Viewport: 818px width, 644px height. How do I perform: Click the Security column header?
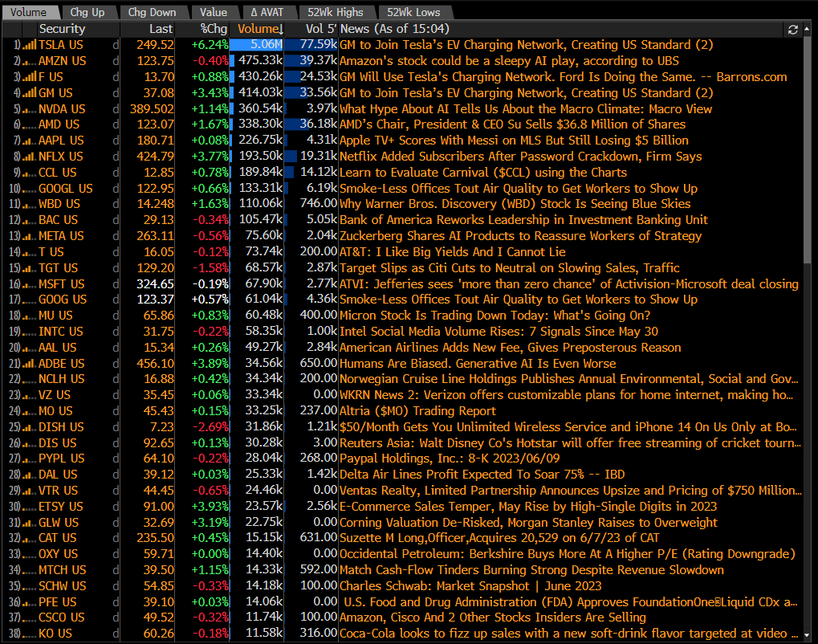click(62, 29)
